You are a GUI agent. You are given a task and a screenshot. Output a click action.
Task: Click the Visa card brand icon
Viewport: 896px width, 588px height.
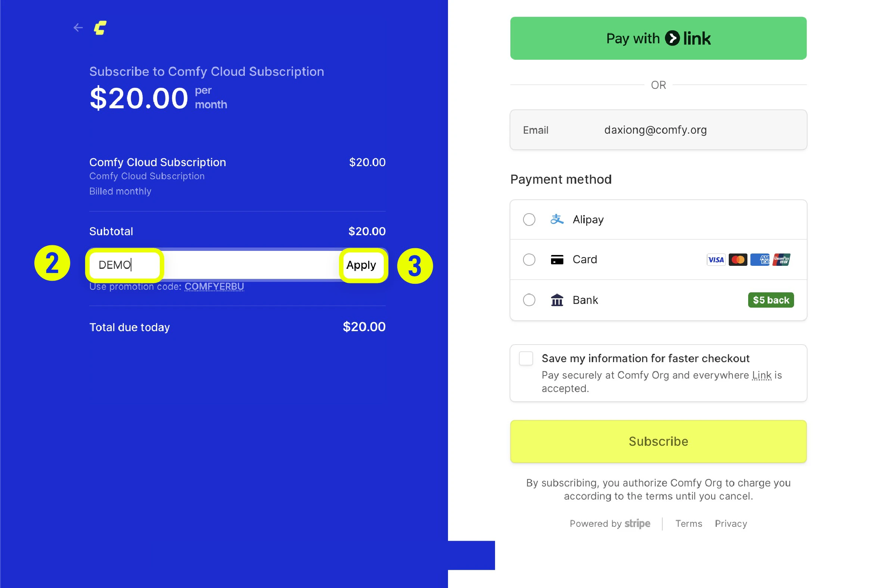coord(716,260)
